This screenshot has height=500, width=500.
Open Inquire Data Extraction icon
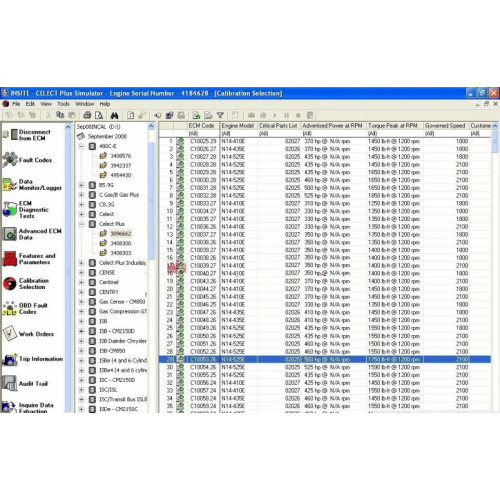click(9, 407)
